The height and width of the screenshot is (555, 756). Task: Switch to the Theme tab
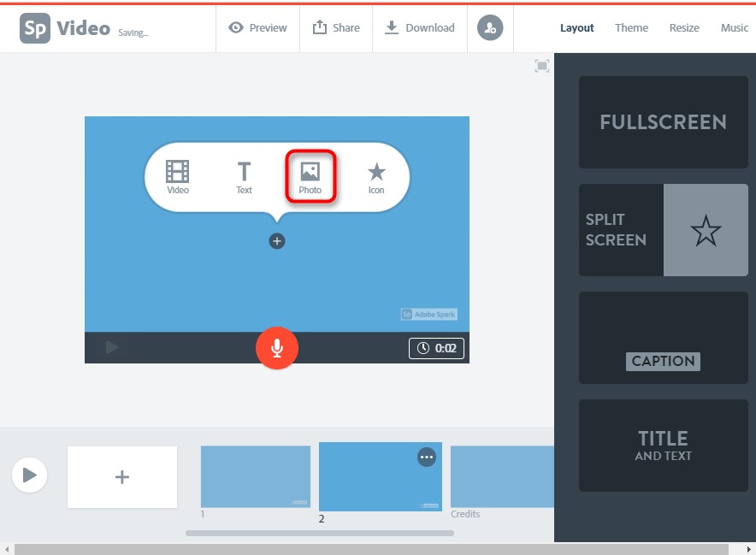(x=631, y=28)
